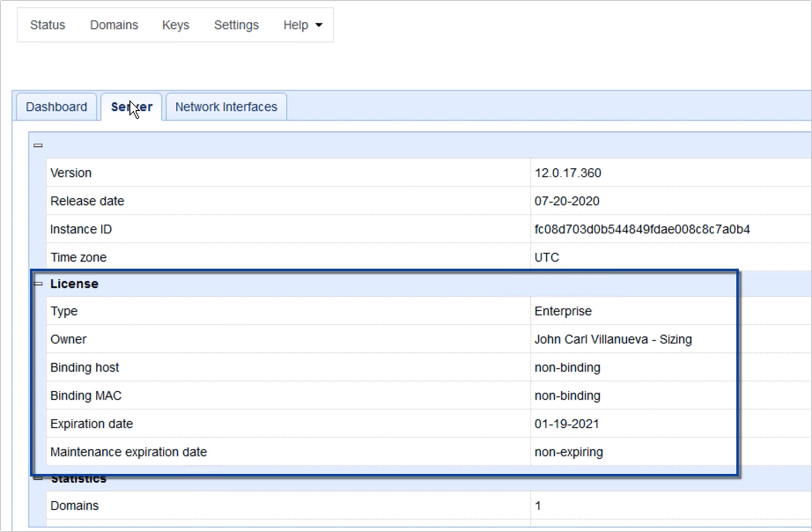Select the Server tab
The width and height of the screenshot is (812, 532).
[x=131, y=107]
